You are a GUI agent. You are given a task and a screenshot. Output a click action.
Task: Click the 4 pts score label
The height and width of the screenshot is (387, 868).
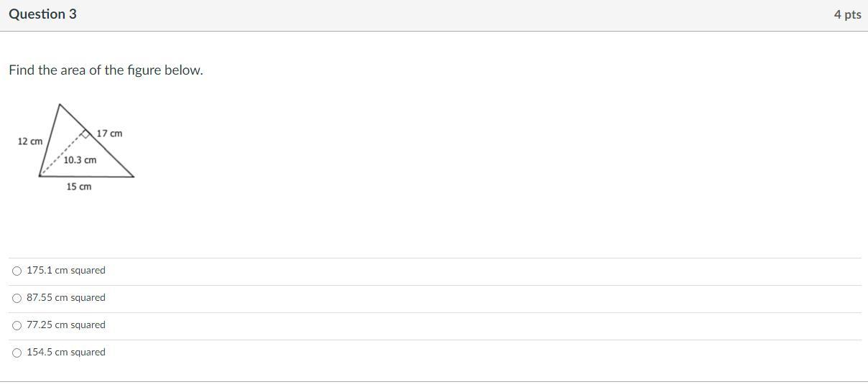point(847,14)
